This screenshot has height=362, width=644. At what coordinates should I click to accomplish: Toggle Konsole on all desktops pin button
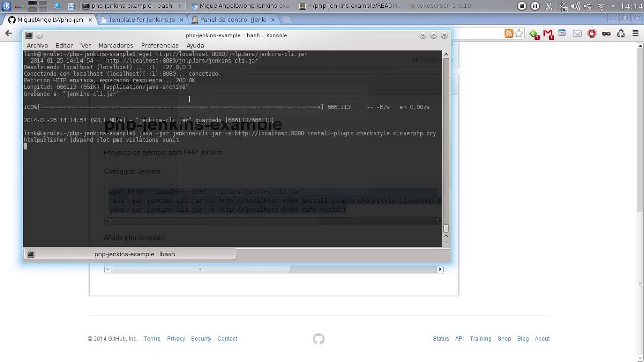pos(39,35)
